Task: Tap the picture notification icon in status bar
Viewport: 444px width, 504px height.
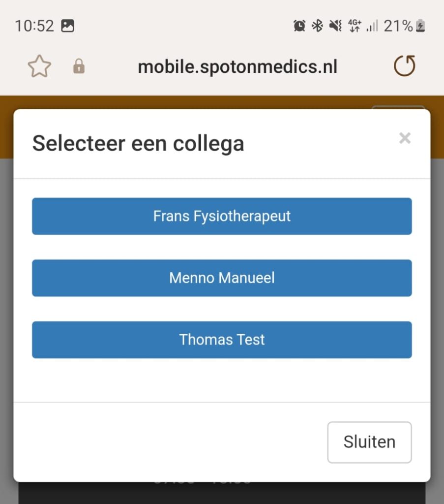Action: (67, 26)
